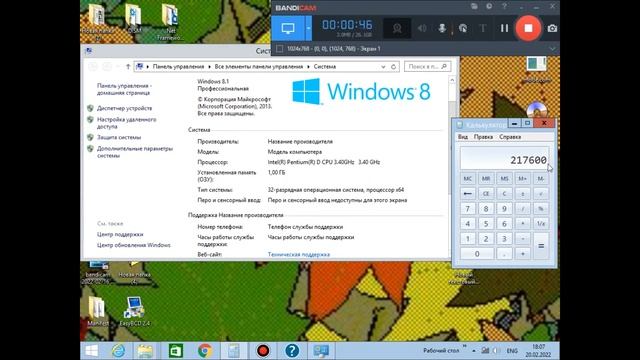Viewport: 640px width, 360px height.
Task: Click the plus-minus button in Calculator
Action: 522,193
